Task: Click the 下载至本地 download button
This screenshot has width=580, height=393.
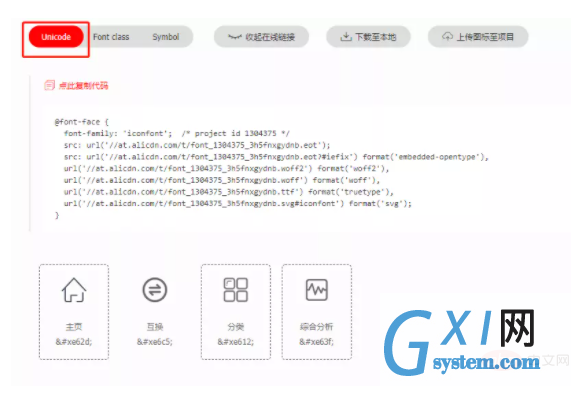Action: click(x=368, y=37)
